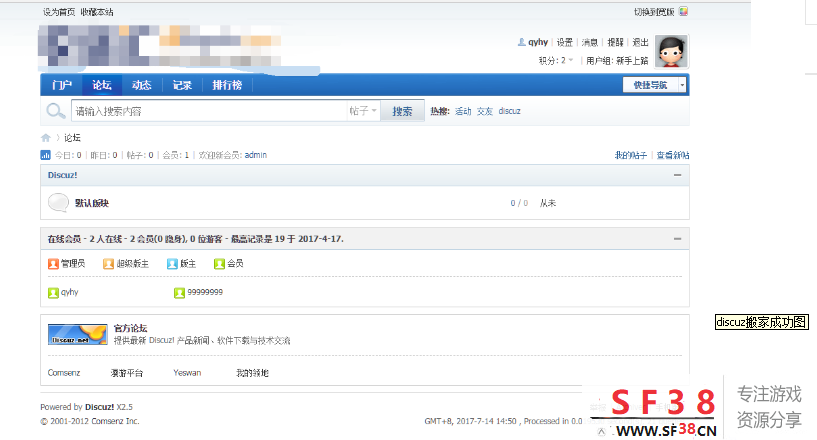This screenshot has height=440, width=817.
Task: Click 切换到宽版 link
Action: tap(654, 12)
